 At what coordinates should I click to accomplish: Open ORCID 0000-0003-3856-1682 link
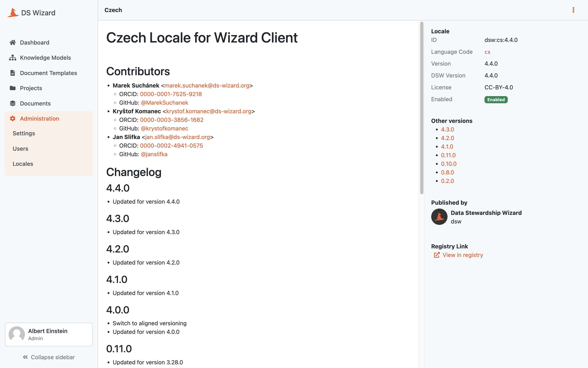[171, 120]
